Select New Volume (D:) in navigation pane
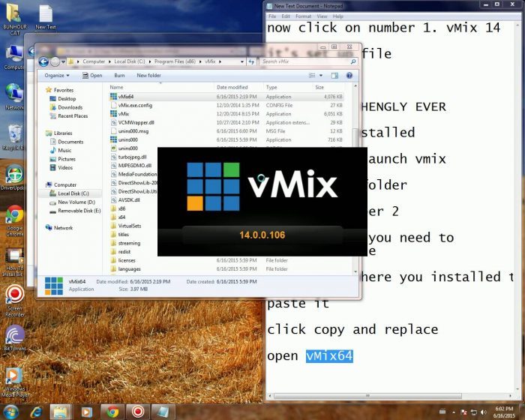Viewport: 525px width, 420px height. coord(76,202)
